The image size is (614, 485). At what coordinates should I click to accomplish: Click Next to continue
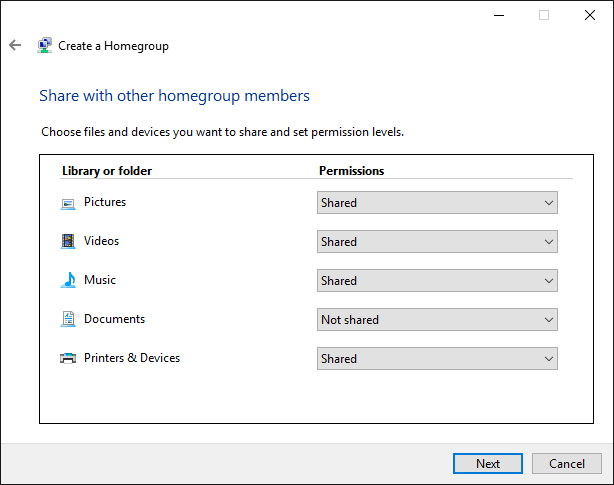488,463
